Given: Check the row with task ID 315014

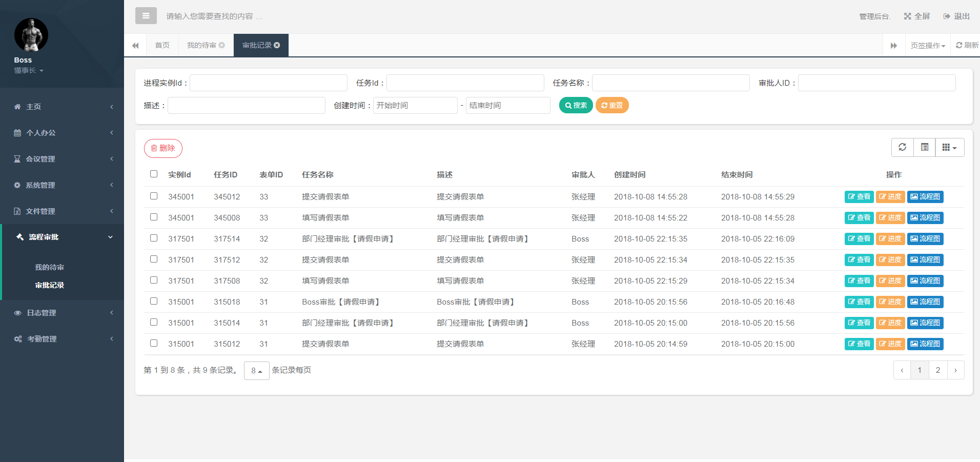Looking at the screenshot, I should 154,322.
